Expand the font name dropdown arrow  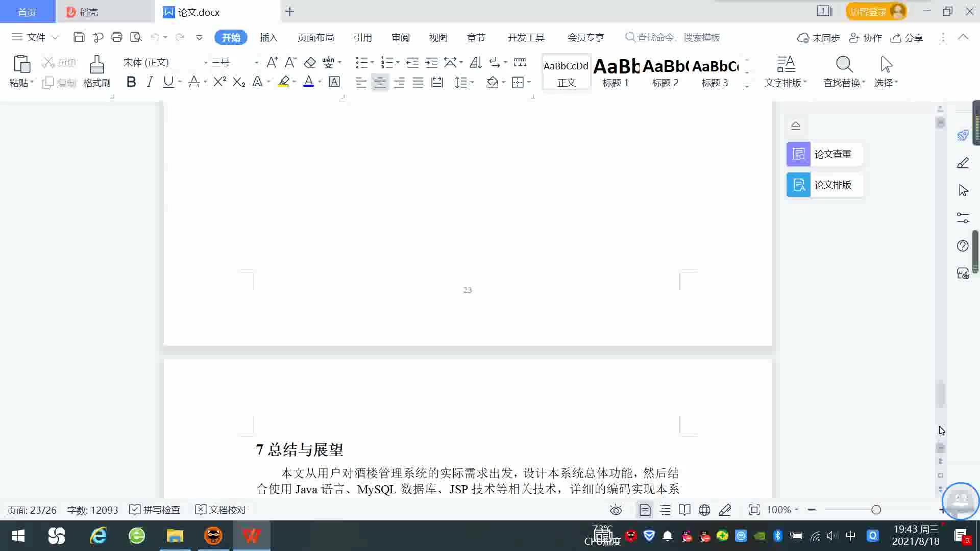(x=206, y=63)
